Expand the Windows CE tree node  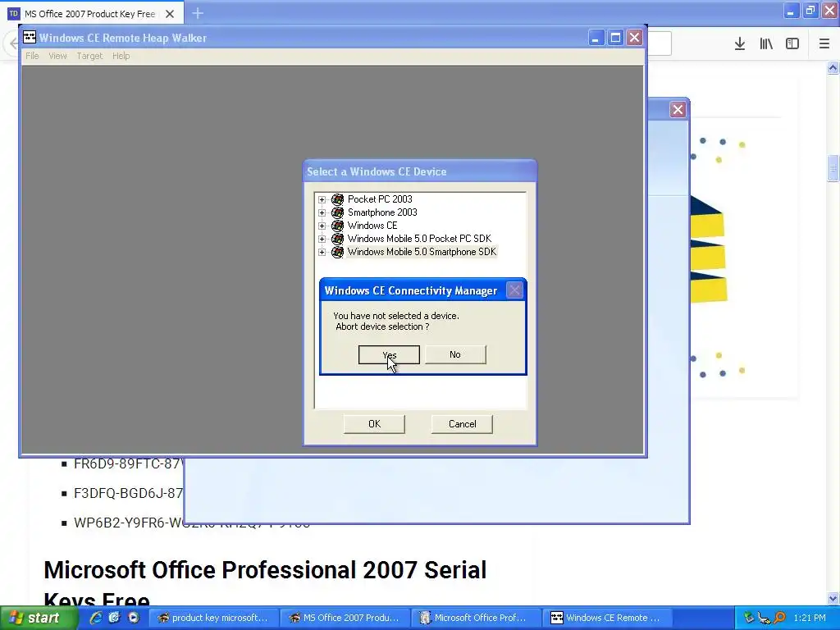pyautogui.click(x=322, y=226)
